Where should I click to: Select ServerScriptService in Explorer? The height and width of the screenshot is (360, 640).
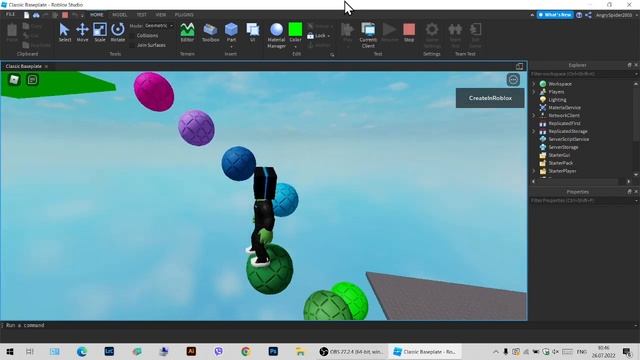[568, 139]
